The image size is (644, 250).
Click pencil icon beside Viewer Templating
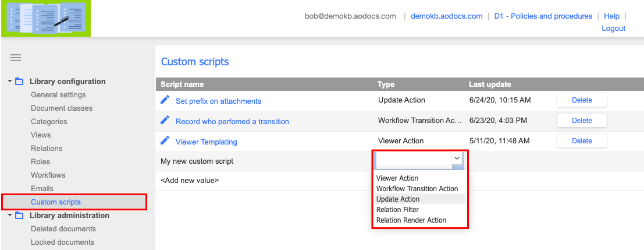pyautogui.click(x=165, y=140)
